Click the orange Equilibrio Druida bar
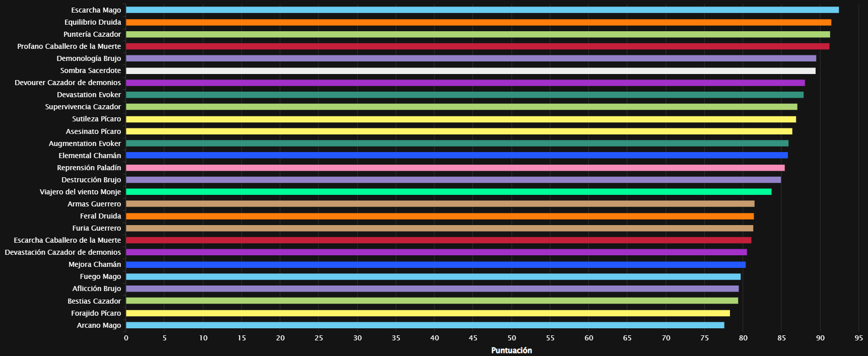Screen dimensions: 868x356 [478, 22]
